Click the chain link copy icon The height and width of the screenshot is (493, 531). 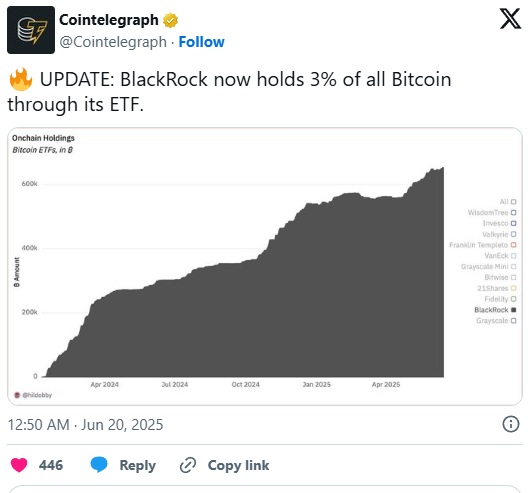pos(188,465)
